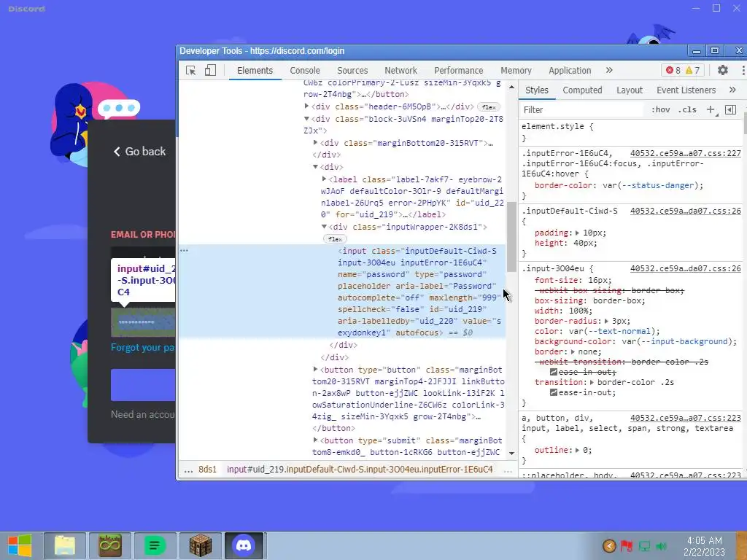This screenshot has width=747, height=560.
Task: Switch to the Console tab
Action: [305, 71]
